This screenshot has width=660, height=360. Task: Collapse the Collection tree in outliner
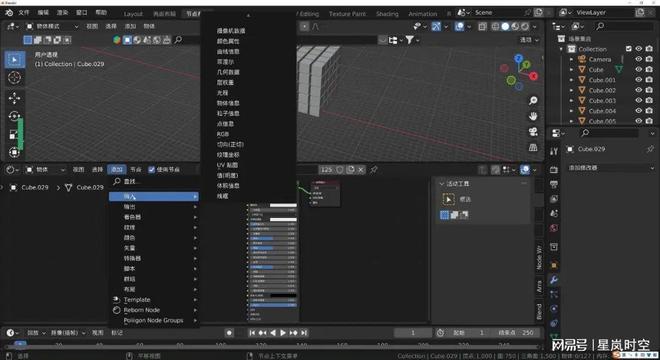point(561,49)
